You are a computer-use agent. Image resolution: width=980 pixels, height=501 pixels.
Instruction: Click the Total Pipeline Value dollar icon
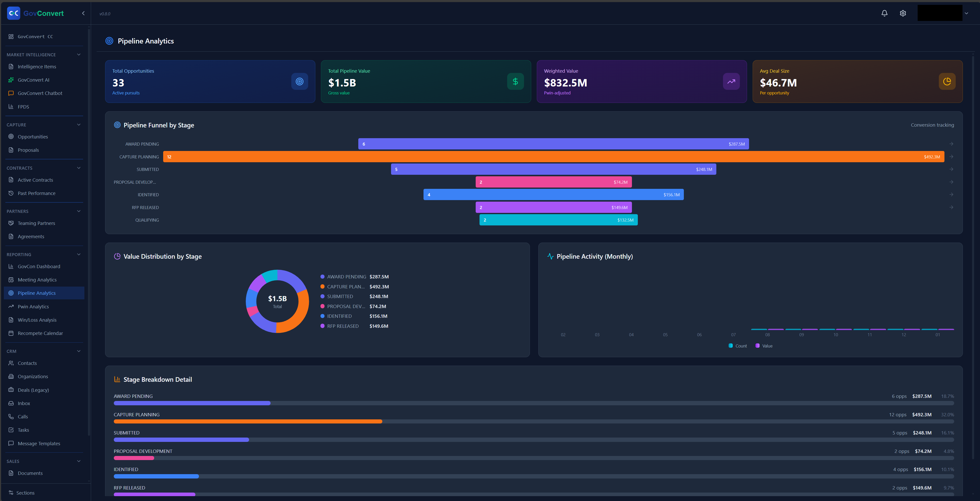pos(515,81)
